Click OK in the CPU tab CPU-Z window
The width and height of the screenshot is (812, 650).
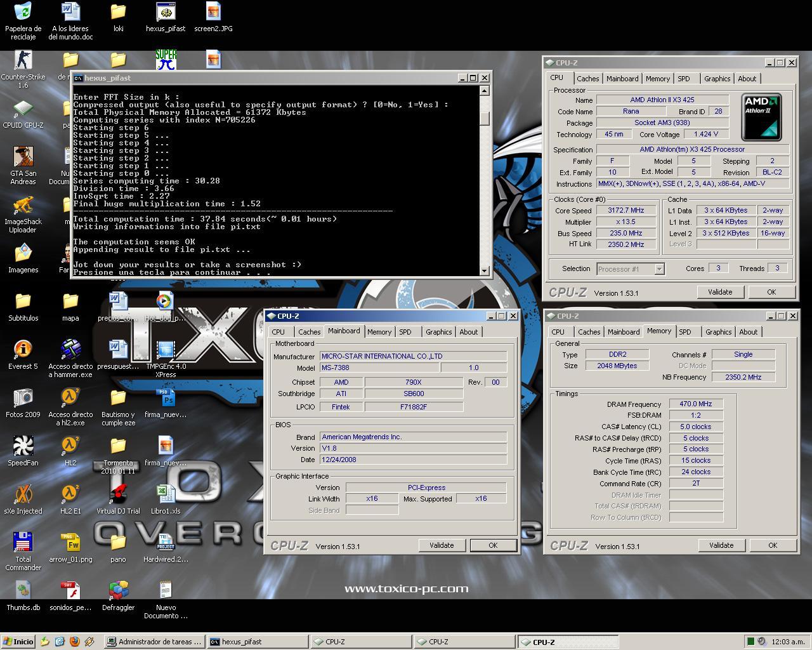click(x=771, y=292)
